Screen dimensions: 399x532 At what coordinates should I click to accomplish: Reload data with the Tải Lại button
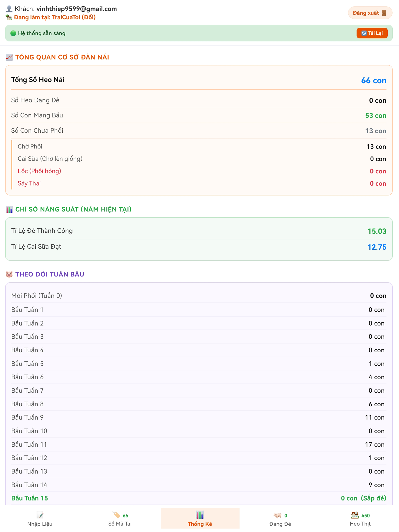point(372,33)
